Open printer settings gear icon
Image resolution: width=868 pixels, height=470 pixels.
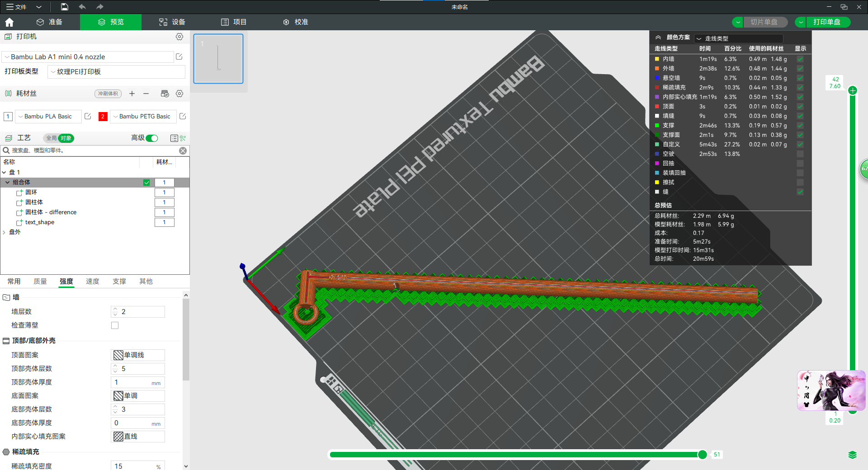[179, 37]
